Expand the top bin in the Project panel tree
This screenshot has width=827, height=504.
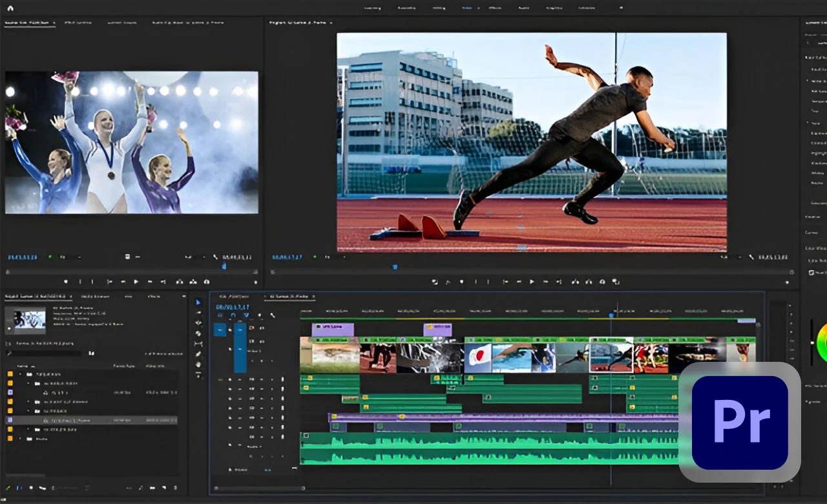19,374
